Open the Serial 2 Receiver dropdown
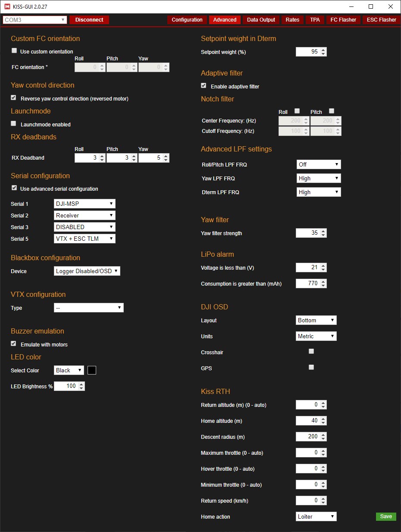The height and width of the screenshot is (532, 401). point(85,215)
